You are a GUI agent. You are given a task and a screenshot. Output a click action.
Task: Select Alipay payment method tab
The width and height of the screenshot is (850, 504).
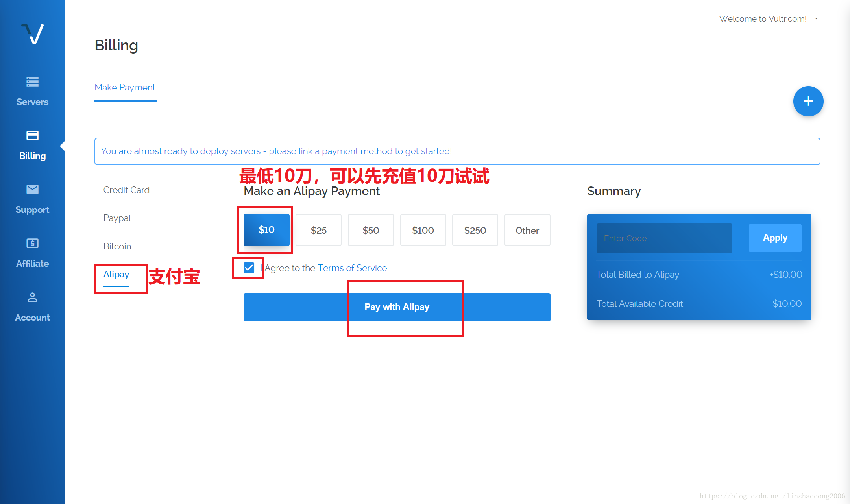[x=116, y=274]
